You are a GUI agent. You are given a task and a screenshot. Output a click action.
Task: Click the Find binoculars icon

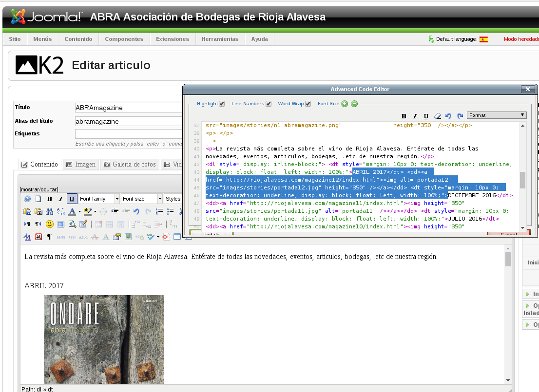pyautogui.click(x=49, y=212)
